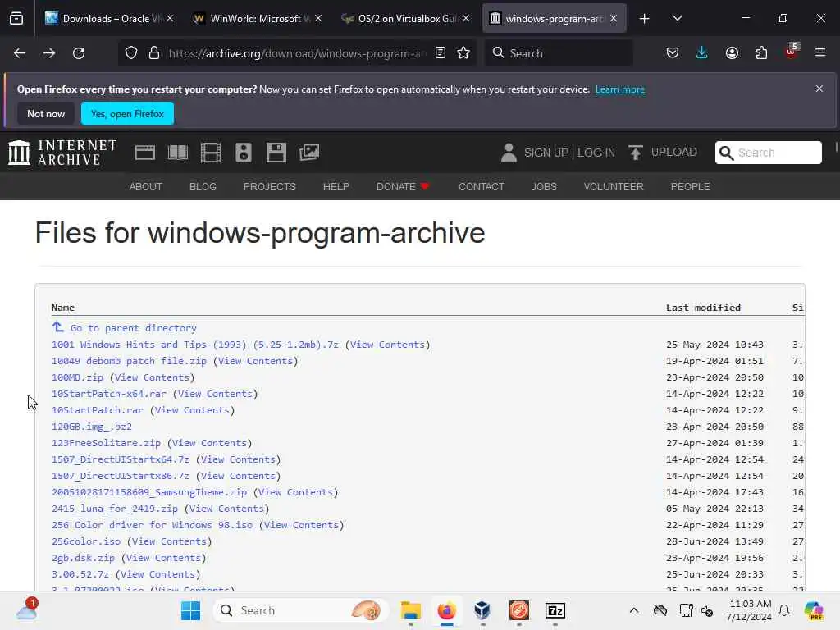Open File Explorer from taskbar
The image size is (840, 630).
pyautogui.click(x=411, y=610)
